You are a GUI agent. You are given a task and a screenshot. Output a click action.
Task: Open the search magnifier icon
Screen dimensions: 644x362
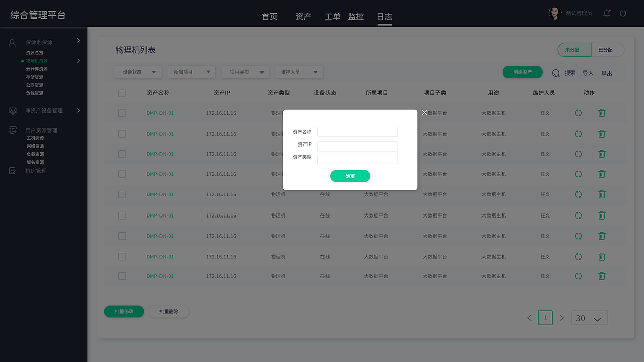tap(555, 73)
